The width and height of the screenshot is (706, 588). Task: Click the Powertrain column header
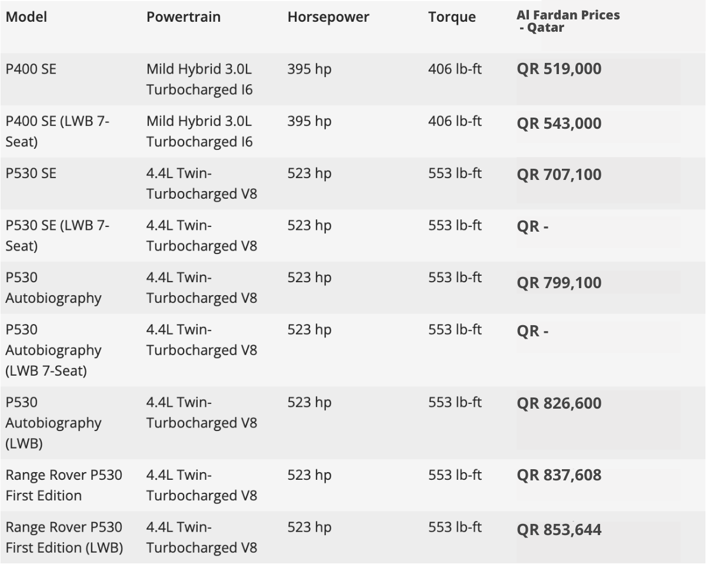click(184, 17)
